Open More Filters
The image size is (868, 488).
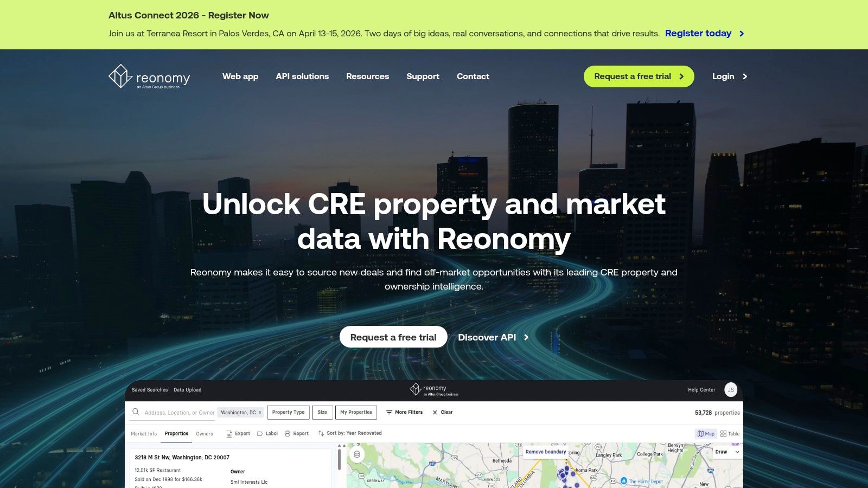[404, 412]
